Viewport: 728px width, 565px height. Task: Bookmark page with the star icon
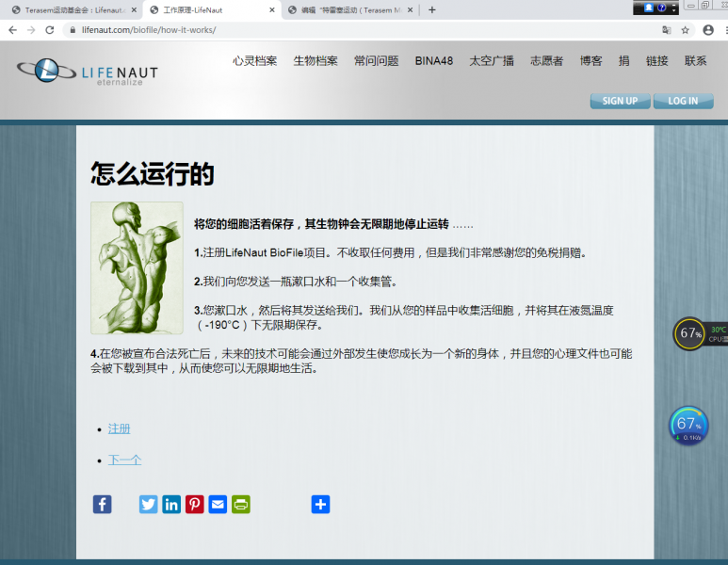coord(685,30)
